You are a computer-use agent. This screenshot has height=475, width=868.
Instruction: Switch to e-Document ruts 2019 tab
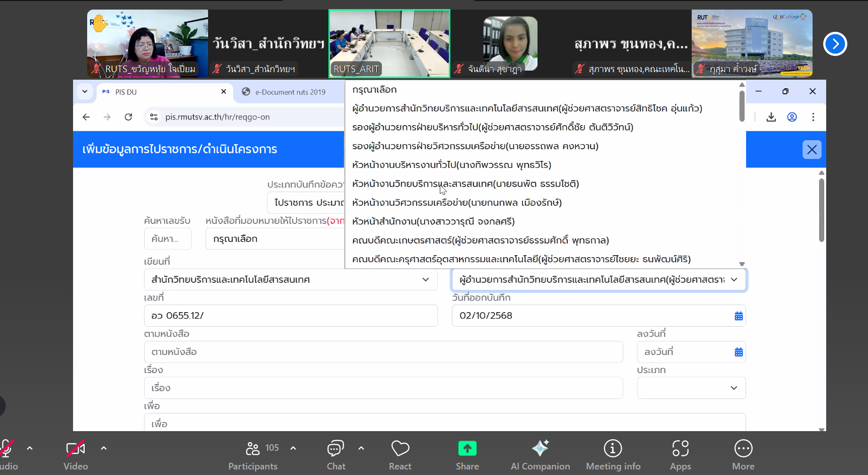pyautogui.click(x=290, y=92)
